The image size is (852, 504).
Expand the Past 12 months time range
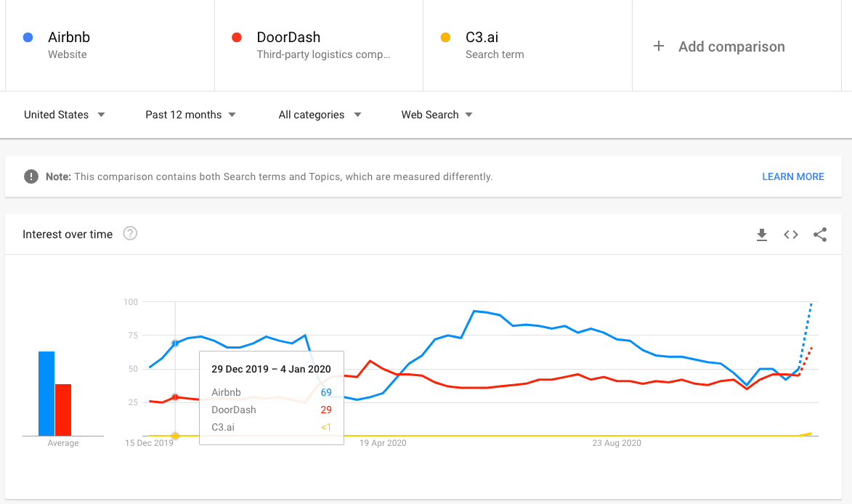tap(190, 115)
